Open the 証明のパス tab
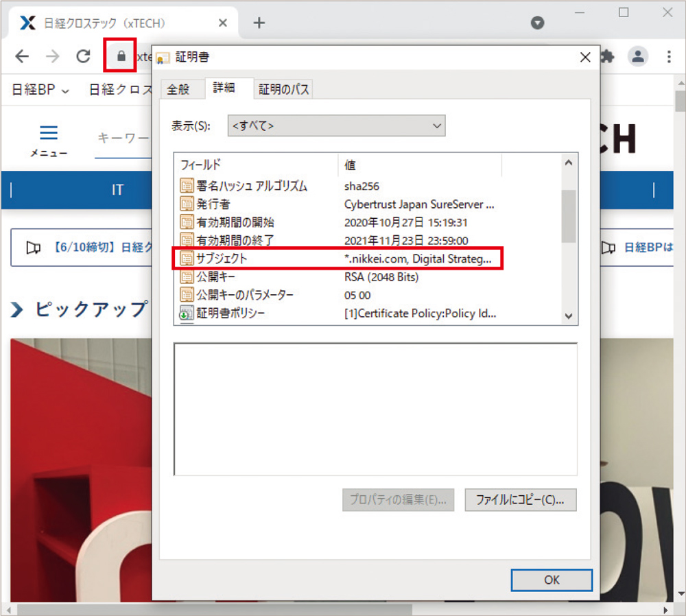The width and height of the screenshot is (686, 616). pos(283,89)
